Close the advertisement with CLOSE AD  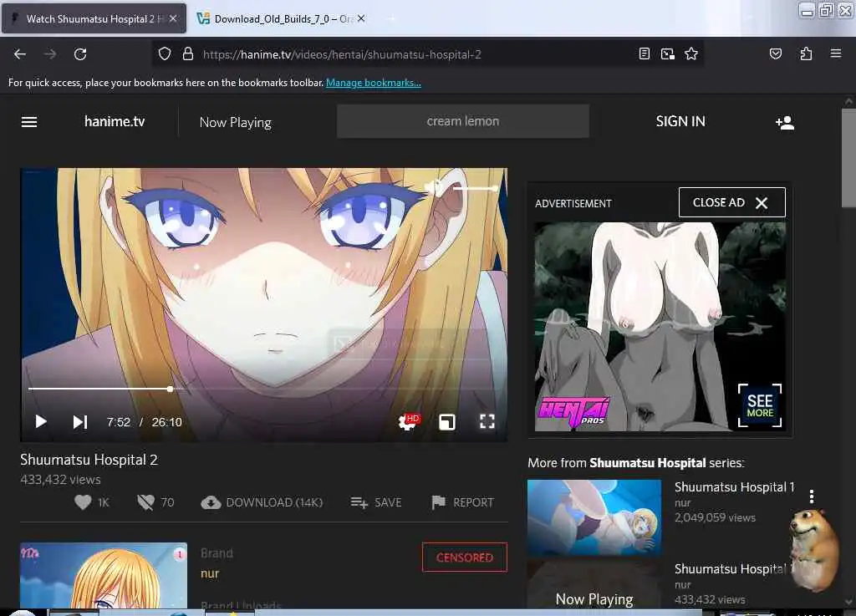pos(731,202)
